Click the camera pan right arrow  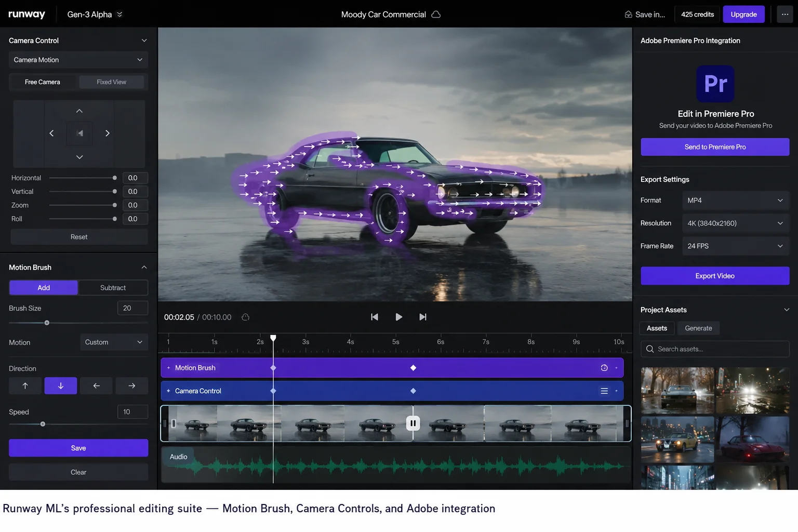tap(107, 134)
